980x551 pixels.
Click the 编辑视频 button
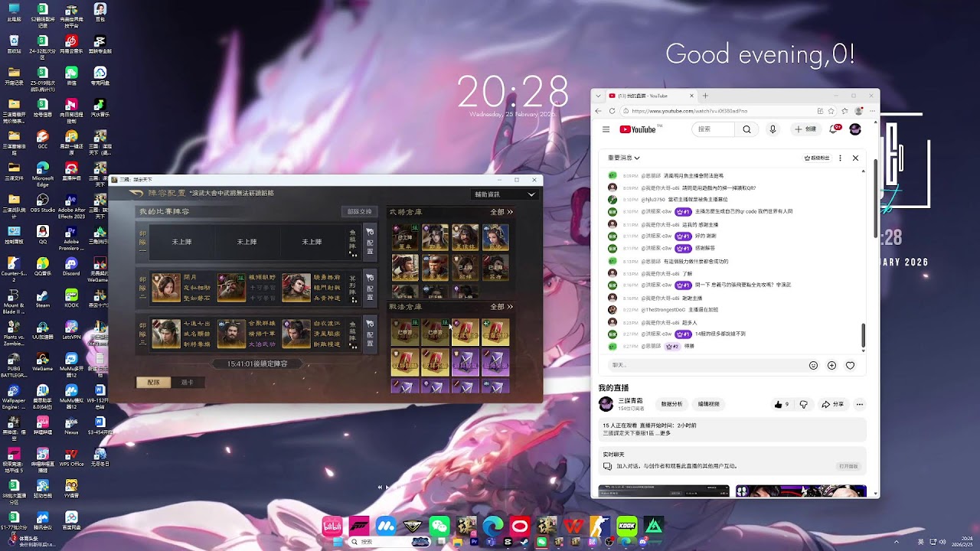click(708, 404)
